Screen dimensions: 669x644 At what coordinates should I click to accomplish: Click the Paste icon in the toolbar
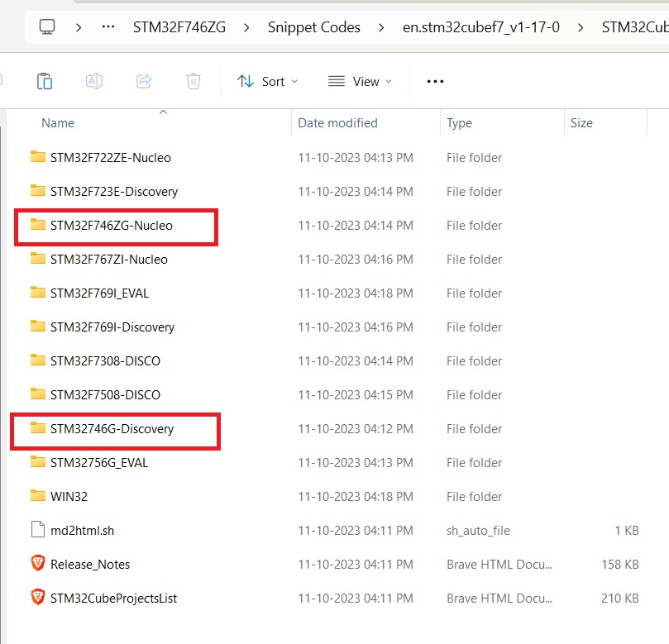click(x=45, y=80)
